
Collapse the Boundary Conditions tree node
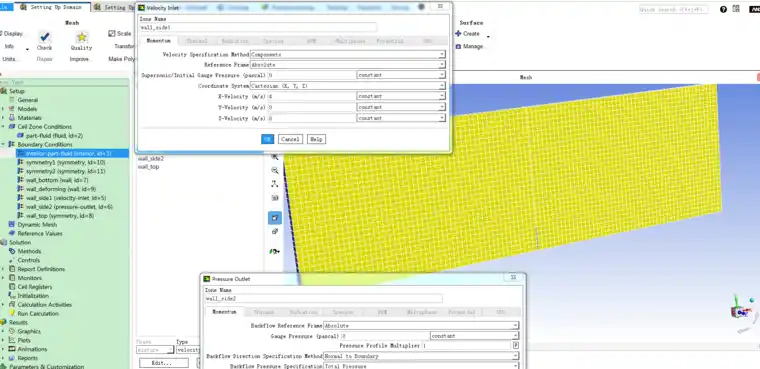[x=3, y=144]
